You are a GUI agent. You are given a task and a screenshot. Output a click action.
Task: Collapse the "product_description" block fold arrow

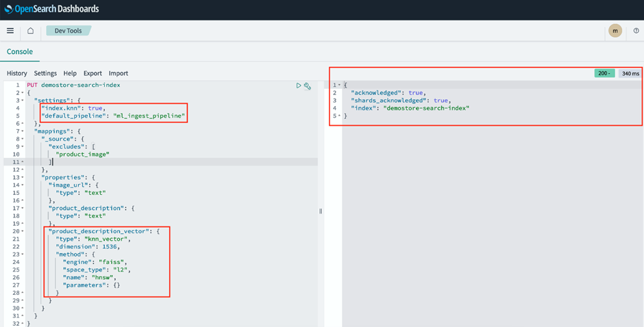[x=22, y=209]
